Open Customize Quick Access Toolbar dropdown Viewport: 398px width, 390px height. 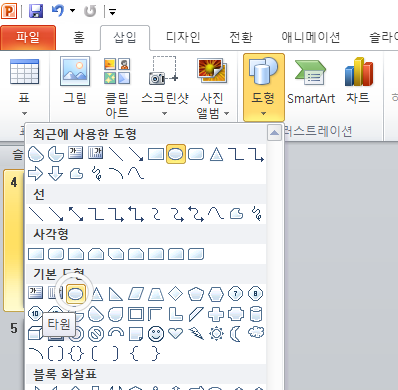112,12
